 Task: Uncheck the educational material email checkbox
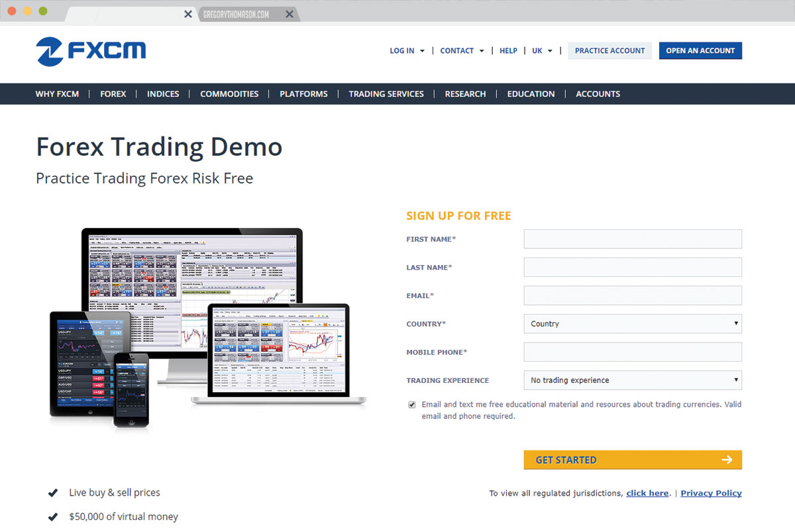coord(412,405)
